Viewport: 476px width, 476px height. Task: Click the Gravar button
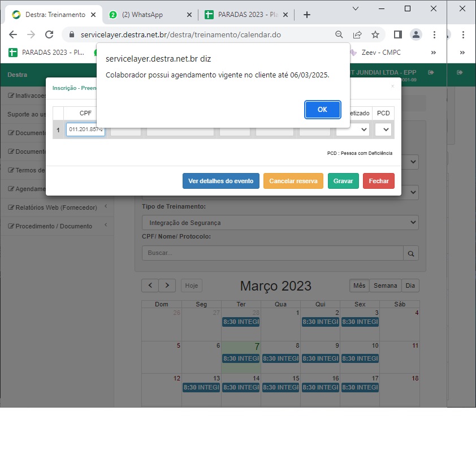(x=343, y=181)
